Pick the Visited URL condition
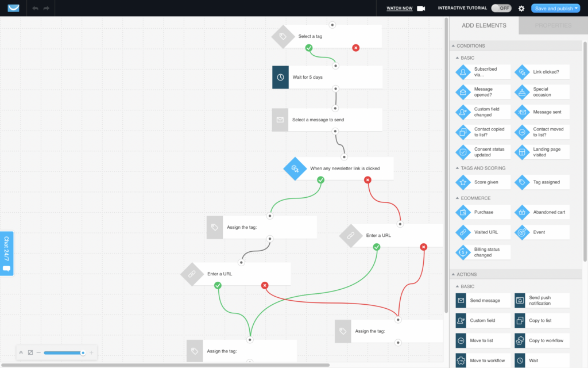Screen dimensions: 588x368 point(483,232)
